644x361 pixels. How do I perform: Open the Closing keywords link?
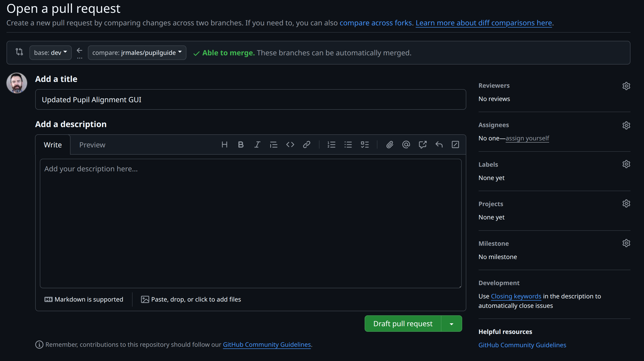516,296
